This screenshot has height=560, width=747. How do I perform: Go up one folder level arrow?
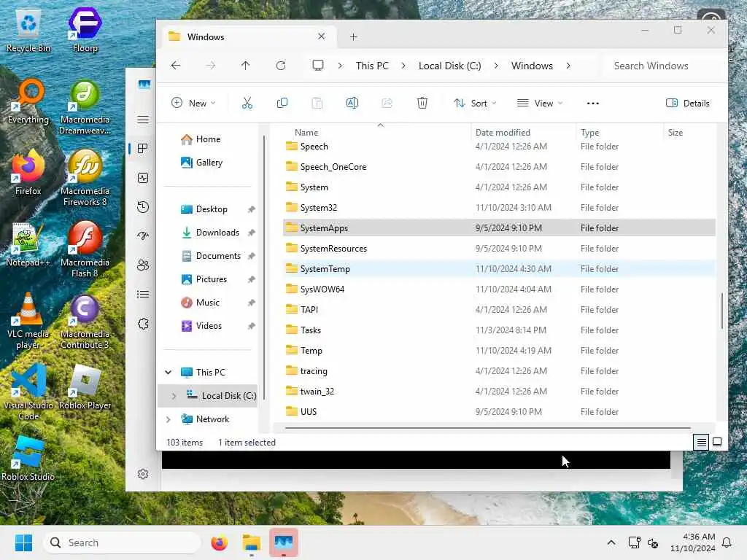[245, 65]
